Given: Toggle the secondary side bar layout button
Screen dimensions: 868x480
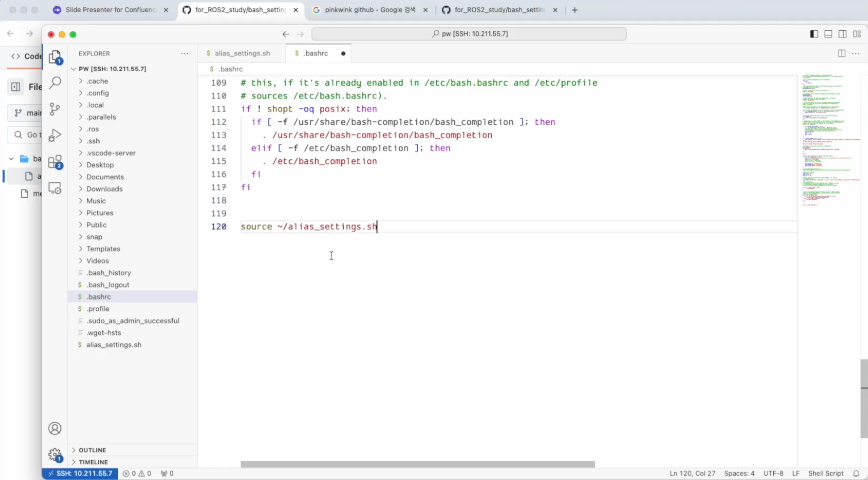Looking at the screenshot, I should pyautogui.click(x=842, y=34).
